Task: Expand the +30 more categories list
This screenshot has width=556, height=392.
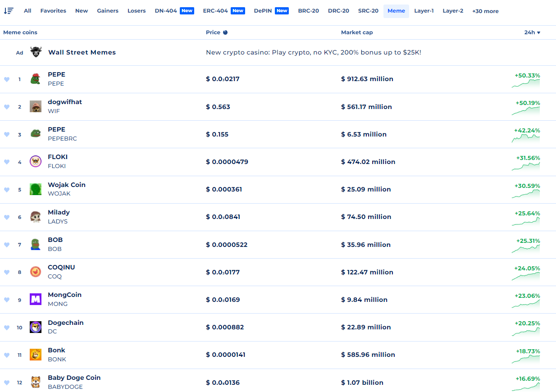Action: [485, 11]
